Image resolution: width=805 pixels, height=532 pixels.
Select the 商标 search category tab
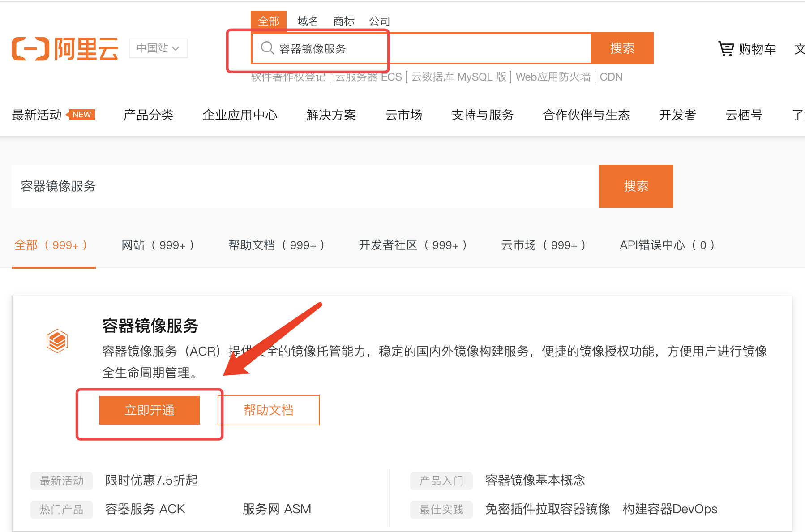[x=344, y=21]
